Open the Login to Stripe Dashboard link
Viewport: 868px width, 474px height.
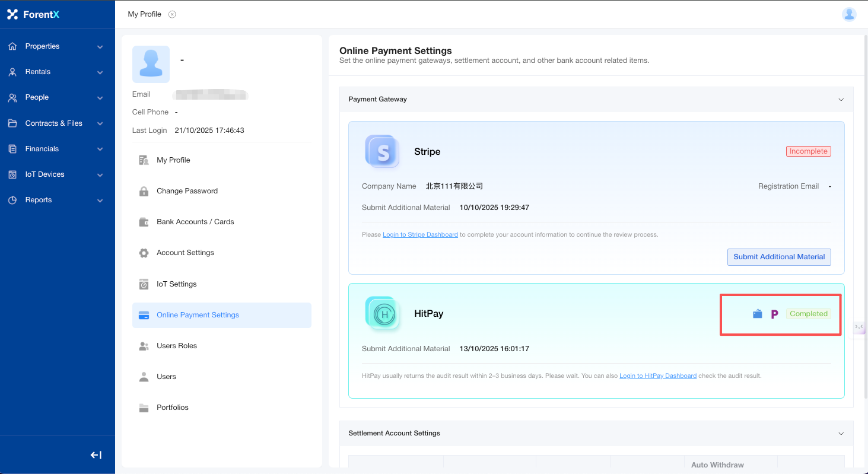pyautogui.click(x=420, y=235)
